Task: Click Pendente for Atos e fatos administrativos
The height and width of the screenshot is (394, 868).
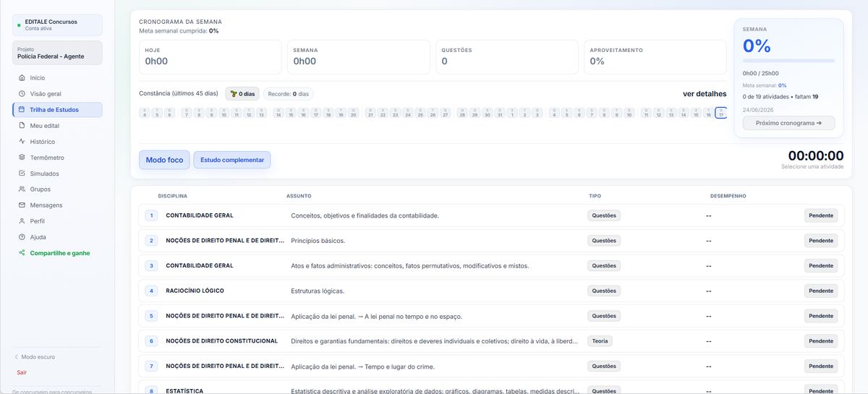Action: (821, 265)
